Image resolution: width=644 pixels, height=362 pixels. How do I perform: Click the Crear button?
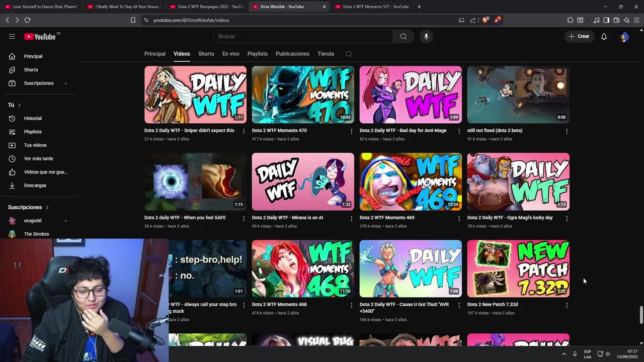[x=579, y=36]
